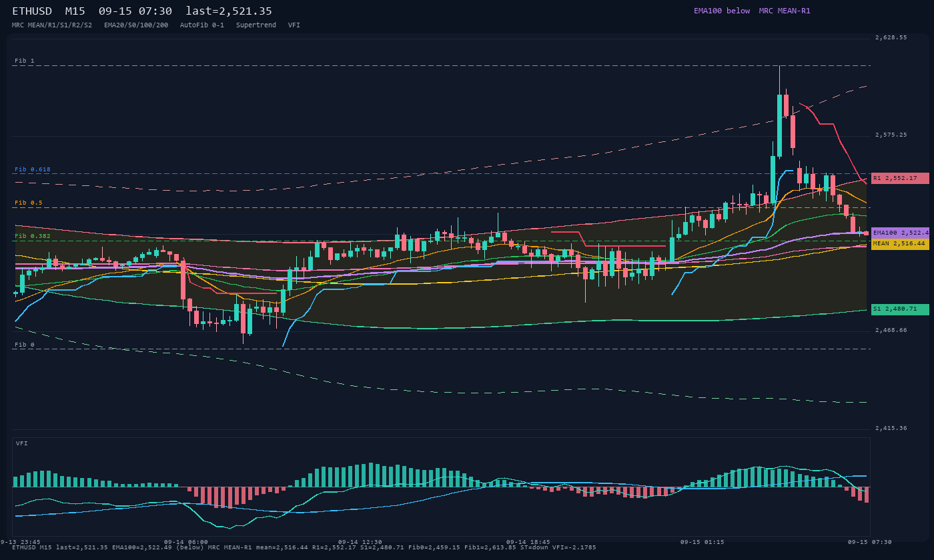This screenshot has height=560, width=934.
Task: Click the 09-15 07:30 time axis label
Action: click(870, 542)
